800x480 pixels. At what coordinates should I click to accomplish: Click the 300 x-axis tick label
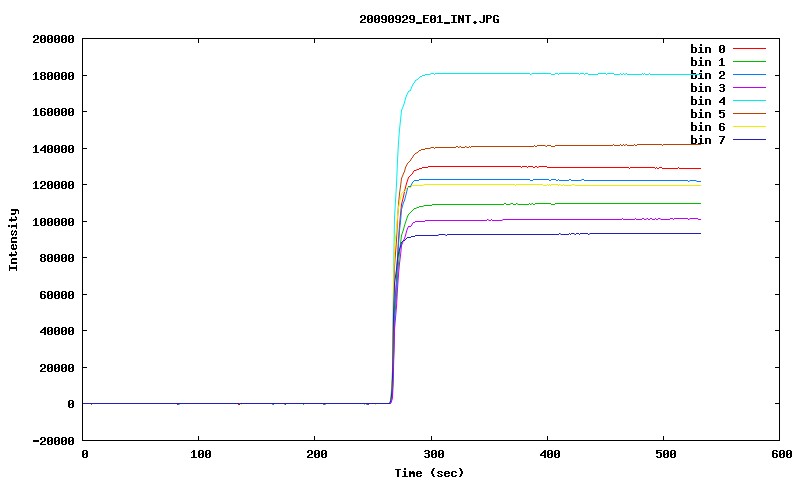tap(433, 454)
